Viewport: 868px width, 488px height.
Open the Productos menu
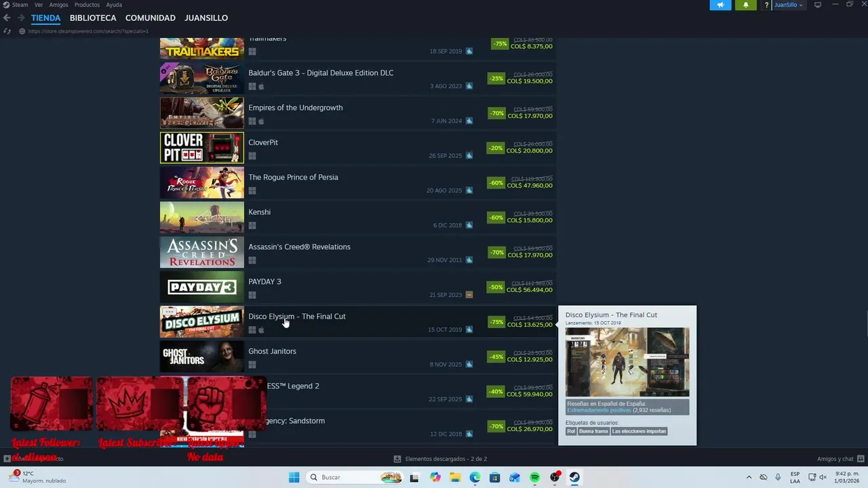click(x=87, y=5)
